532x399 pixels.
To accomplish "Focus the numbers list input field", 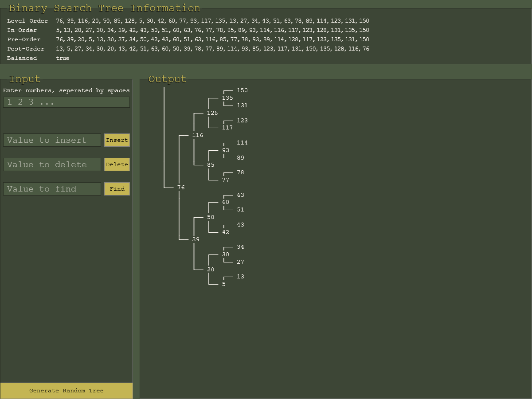I will point(66,102).
